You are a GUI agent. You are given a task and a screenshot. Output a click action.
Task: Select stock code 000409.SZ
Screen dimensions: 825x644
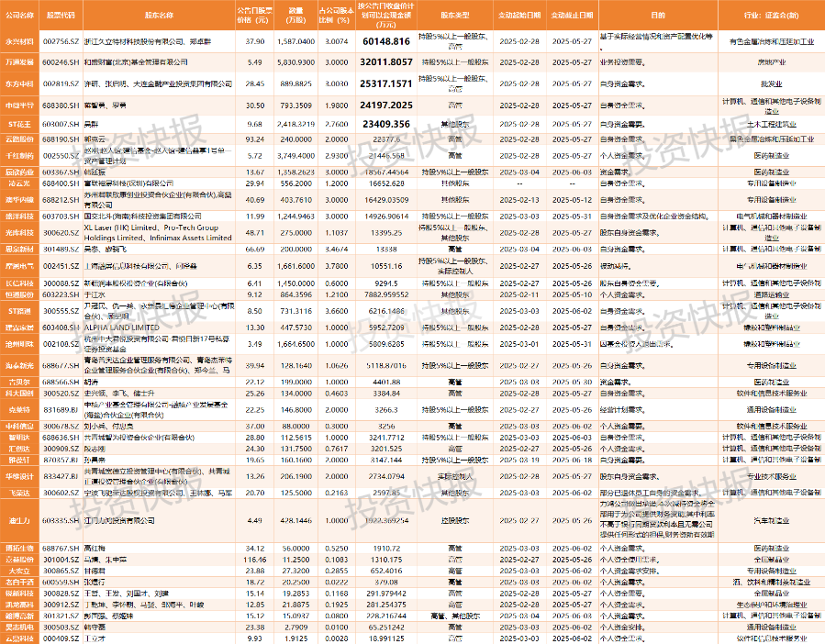[x=61, y=638]
